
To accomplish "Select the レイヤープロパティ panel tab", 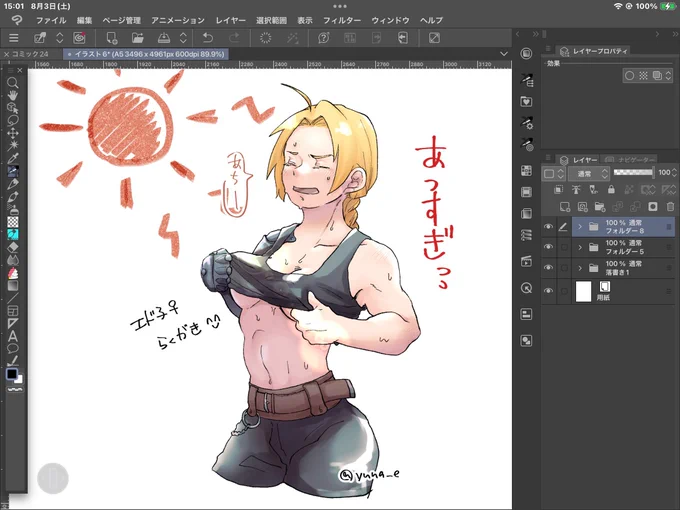I will (x=594, y=51).
